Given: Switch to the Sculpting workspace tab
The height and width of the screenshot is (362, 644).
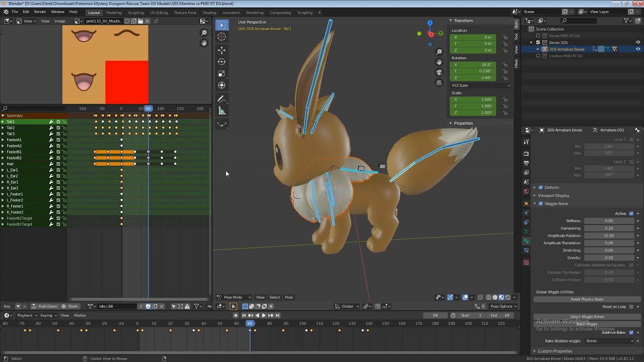Looking at the screenshot, I should click(x=136, y=13).
